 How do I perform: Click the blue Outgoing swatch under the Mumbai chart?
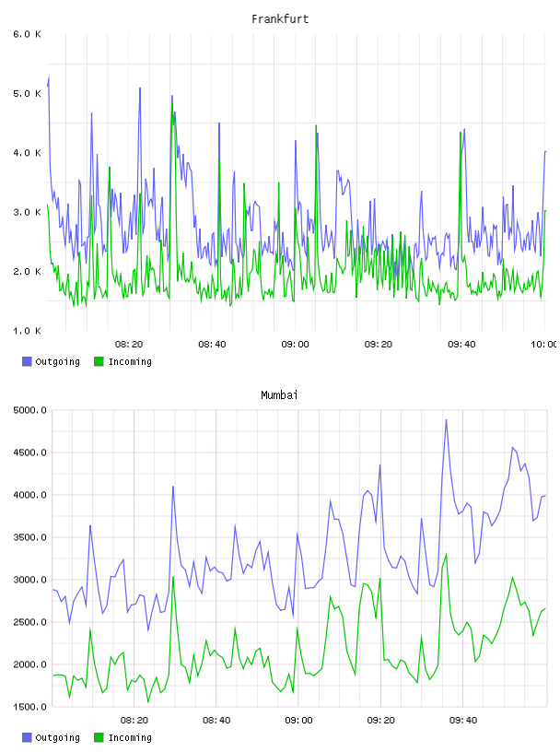pos(27,737)
